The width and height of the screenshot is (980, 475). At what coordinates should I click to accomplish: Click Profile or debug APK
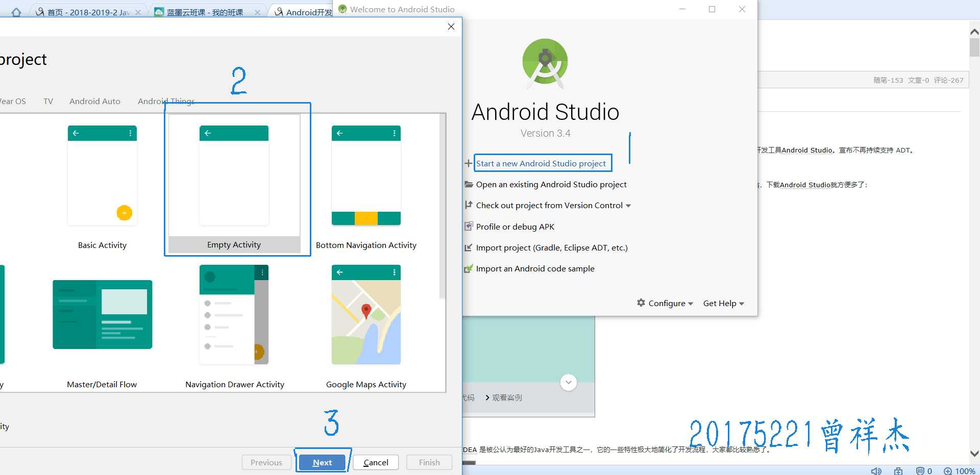pyautogui.click(x=515, y=227)
